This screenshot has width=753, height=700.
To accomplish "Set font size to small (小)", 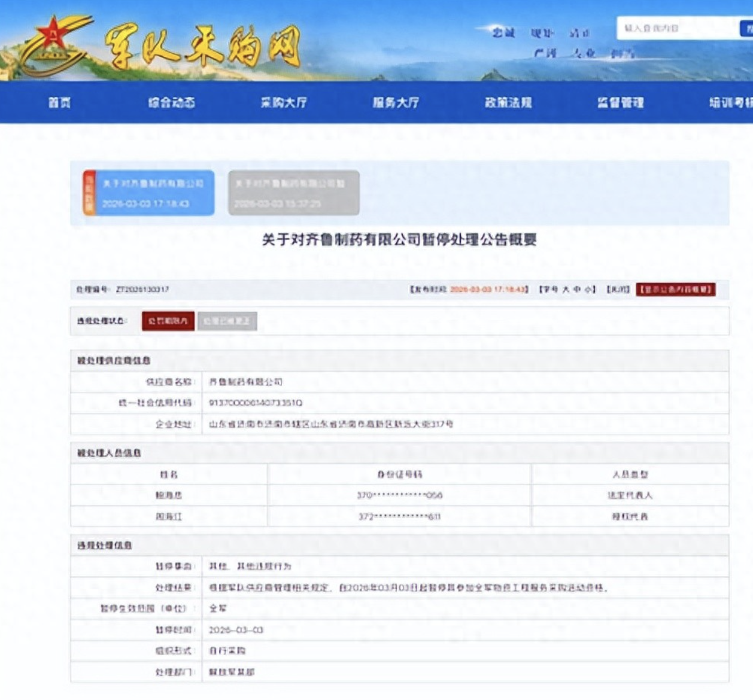I will [x=588, y=290].
